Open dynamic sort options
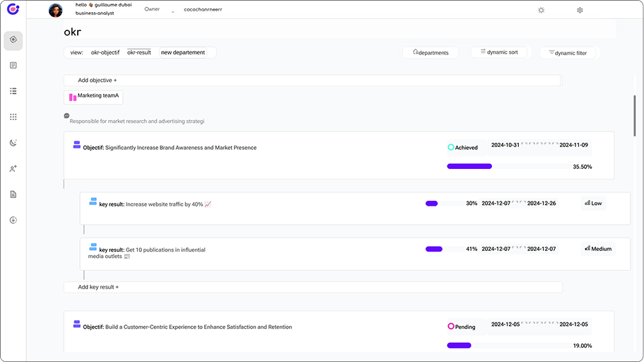644x362 pixels. pyautogui.click(x=499, y=52)
